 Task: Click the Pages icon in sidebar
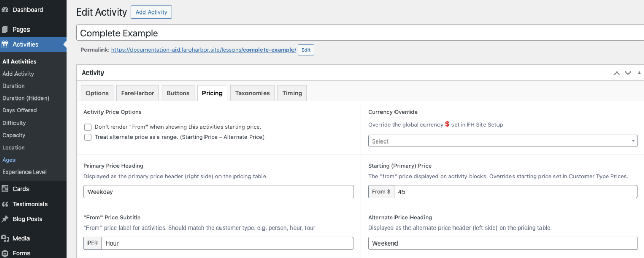(x=4, y=30)
